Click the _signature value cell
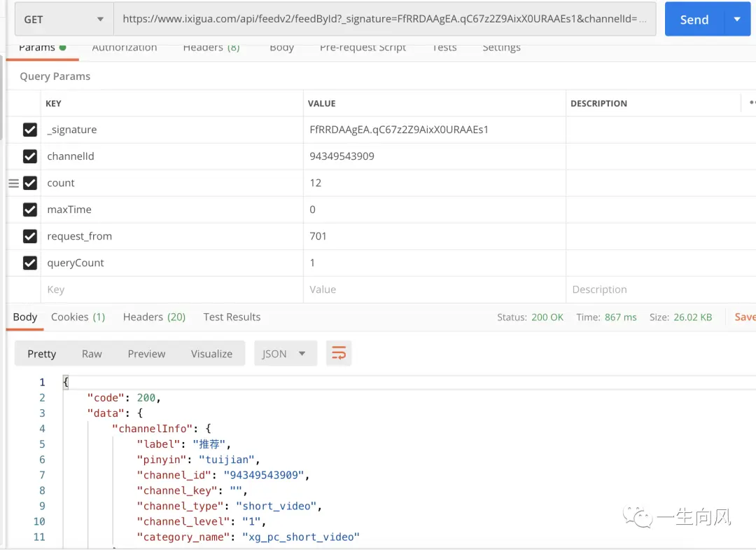756x550 pixels. click(435, 130)
